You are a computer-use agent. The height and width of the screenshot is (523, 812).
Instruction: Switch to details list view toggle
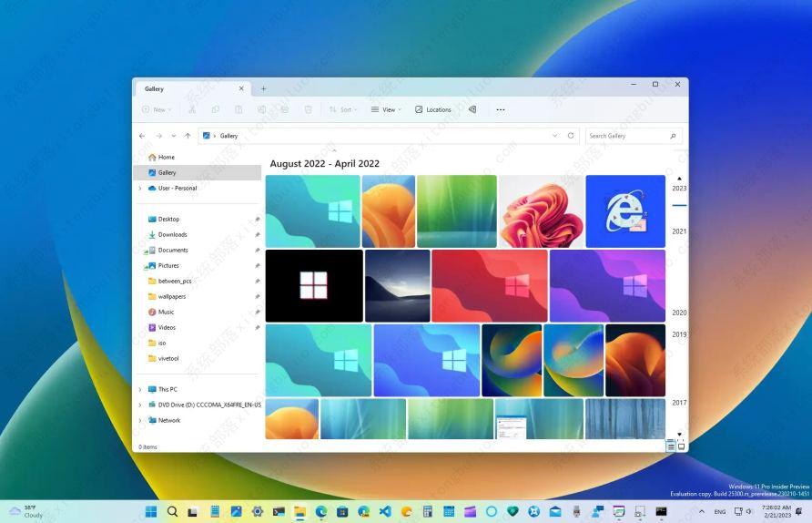coord(671,446)
